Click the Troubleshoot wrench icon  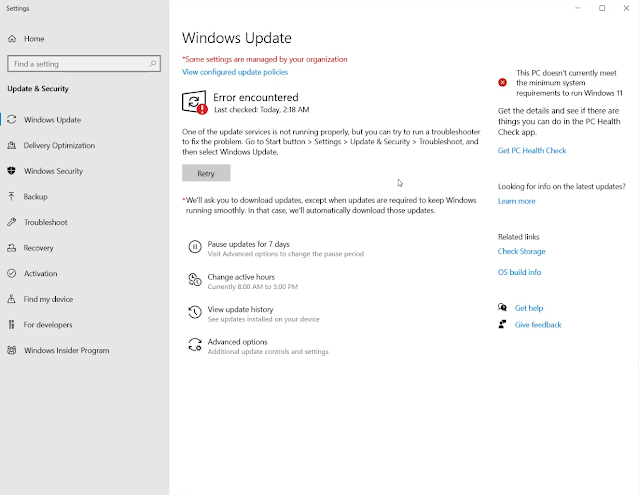tap(12, 222)
